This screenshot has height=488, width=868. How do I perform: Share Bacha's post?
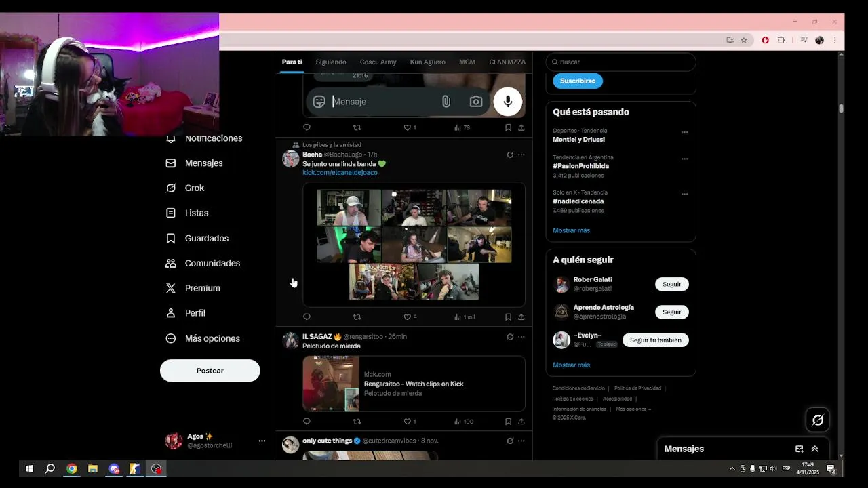[x=521, y=317]
